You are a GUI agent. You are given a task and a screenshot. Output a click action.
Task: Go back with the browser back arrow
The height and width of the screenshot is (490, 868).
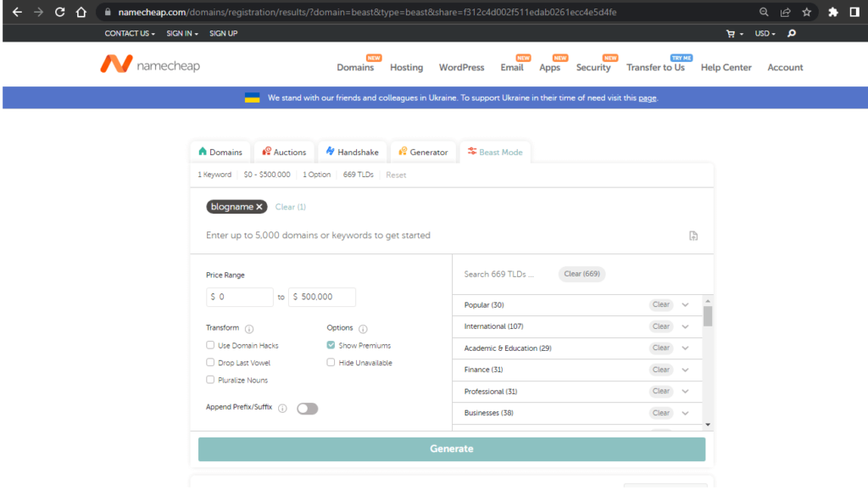17,12
